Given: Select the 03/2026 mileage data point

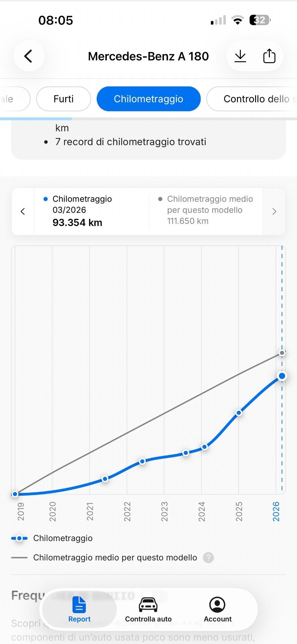Looking at the screenshot, I should point(282,376).
